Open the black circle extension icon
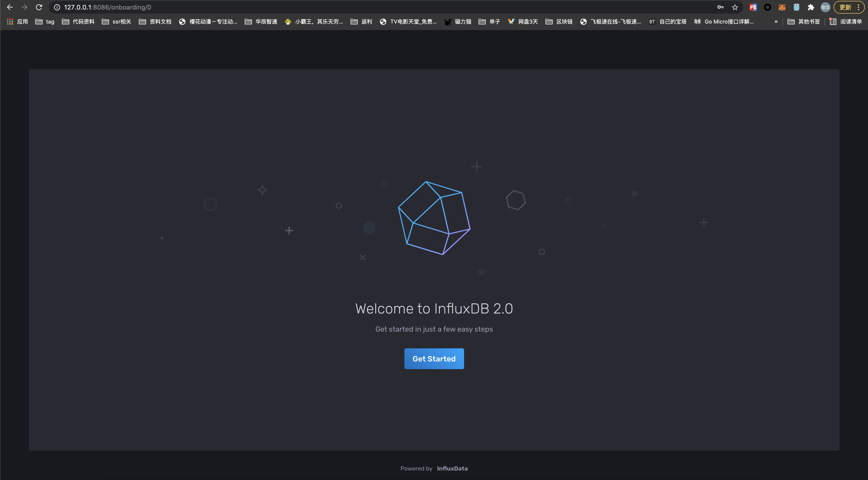868x480 pixels. point(767,7)
